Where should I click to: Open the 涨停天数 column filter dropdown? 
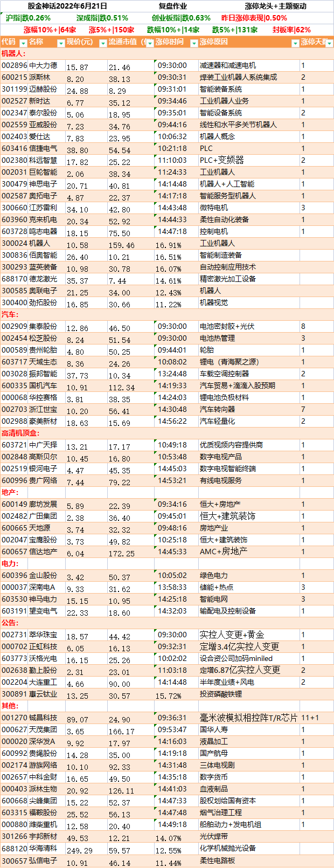(x=330, y=43)
